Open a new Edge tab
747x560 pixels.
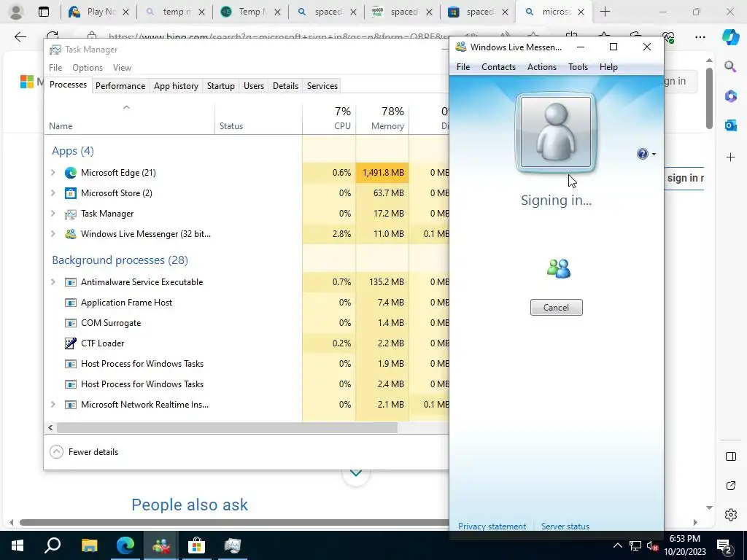(605, 12)
